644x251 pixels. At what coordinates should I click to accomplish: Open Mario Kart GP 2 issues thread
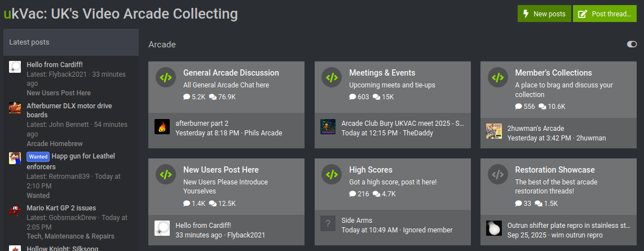point(61,208)
